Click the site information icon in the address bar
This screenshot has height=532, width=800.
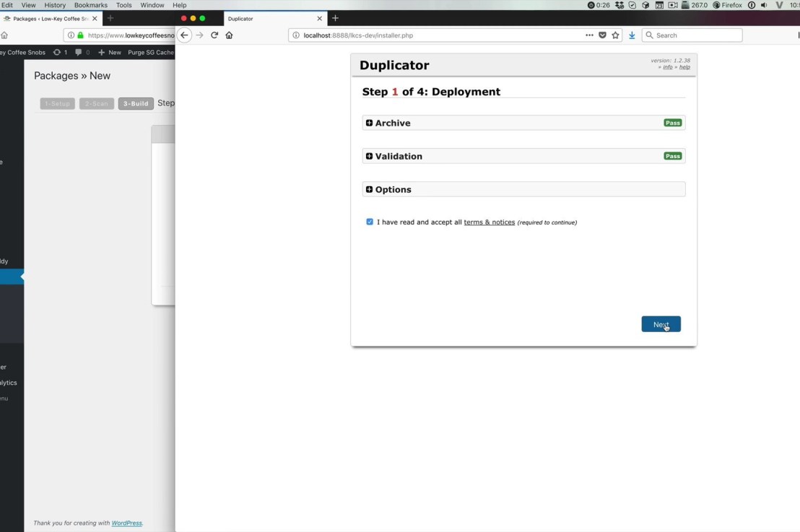coord(296,35)
